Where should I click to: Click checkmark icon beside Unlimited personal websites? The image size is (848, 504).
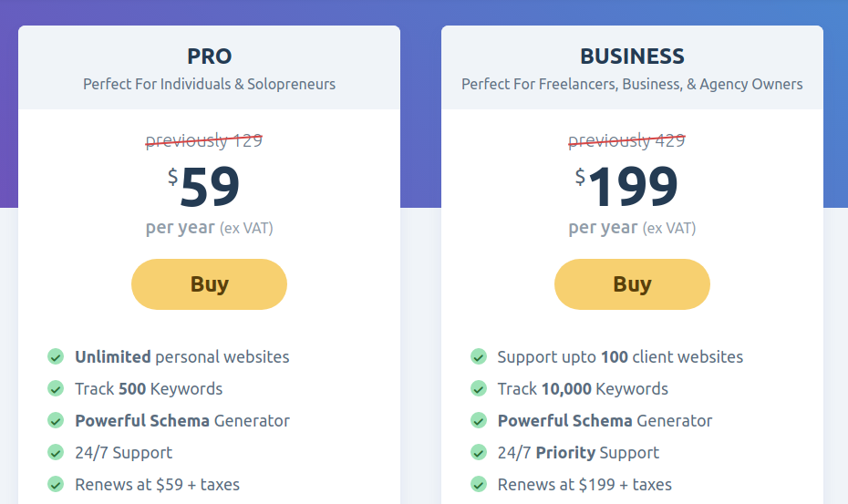coord(56,357)
